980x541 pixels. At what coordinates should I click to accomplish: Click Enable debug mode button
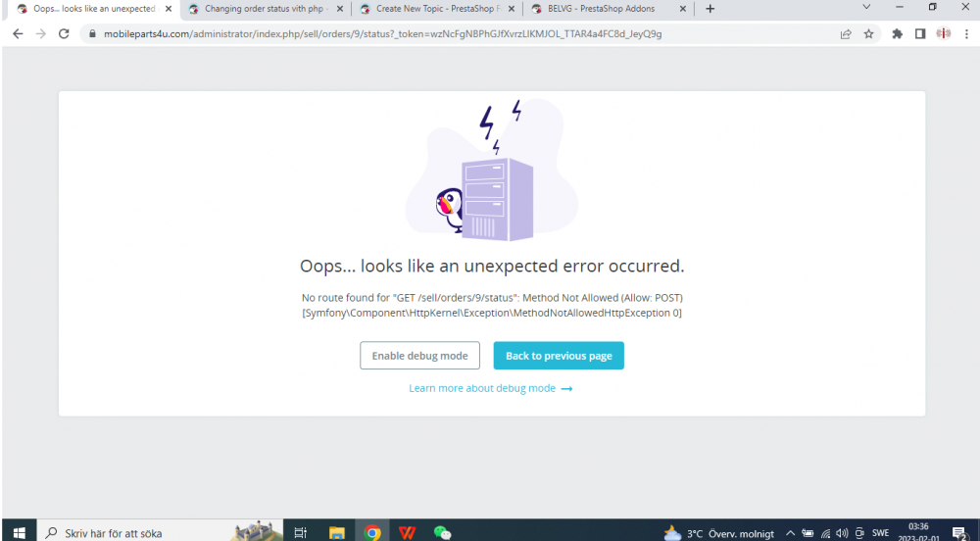420,356
